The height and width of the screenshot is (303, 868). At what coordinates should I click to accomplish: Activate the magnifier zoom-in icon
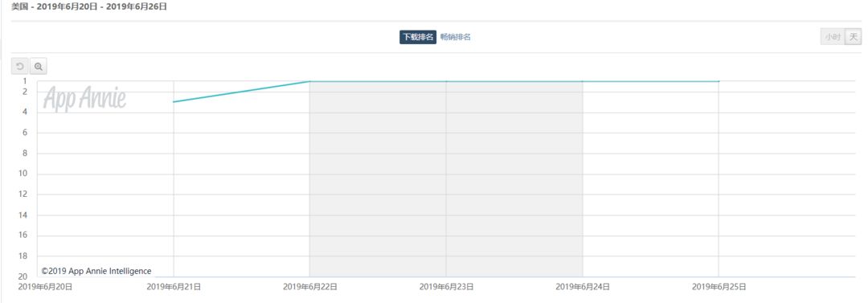[x=39, y=67]
